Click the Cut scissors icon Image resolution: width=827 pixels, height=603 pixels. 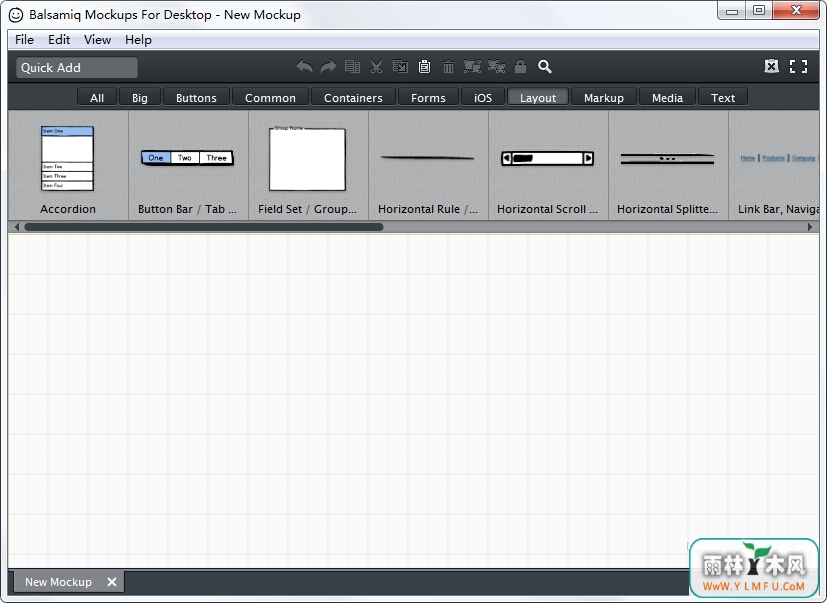click(x=376, y=66)
